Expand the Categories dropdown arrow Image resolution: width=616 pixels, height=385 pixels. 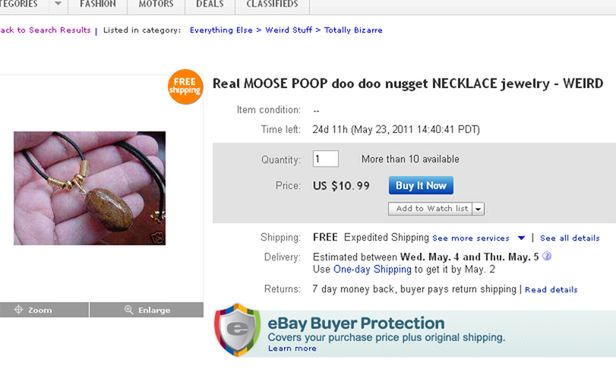click(x=58, y=4)
